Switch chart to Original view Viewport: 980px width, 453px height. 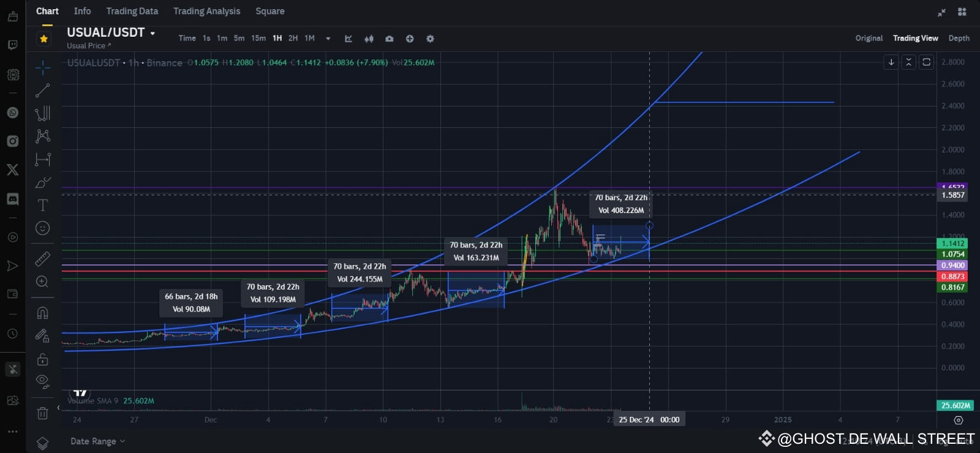869,38
